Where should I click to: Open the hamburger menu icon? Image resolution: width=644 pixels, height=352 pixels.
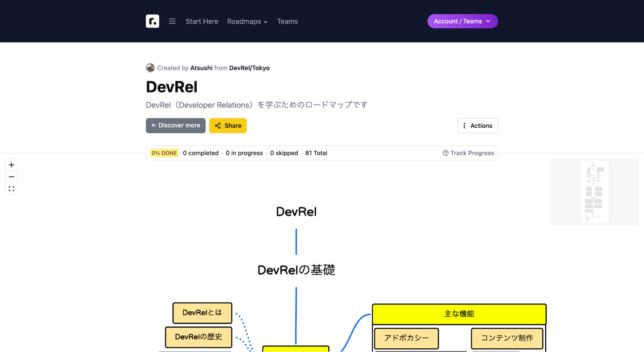pos(172,21)
